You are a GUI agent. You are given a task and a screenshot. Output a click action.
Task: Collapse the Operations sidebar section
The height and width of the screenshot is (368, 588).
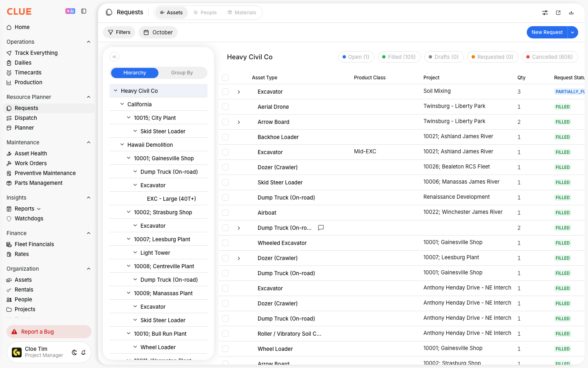point(89,42)
